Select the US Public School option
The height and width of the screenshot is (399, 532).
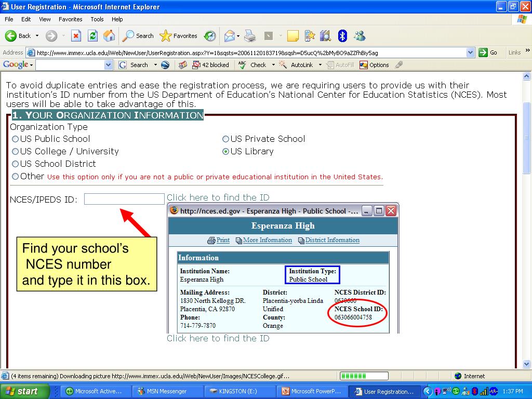(x=15, y=139)
